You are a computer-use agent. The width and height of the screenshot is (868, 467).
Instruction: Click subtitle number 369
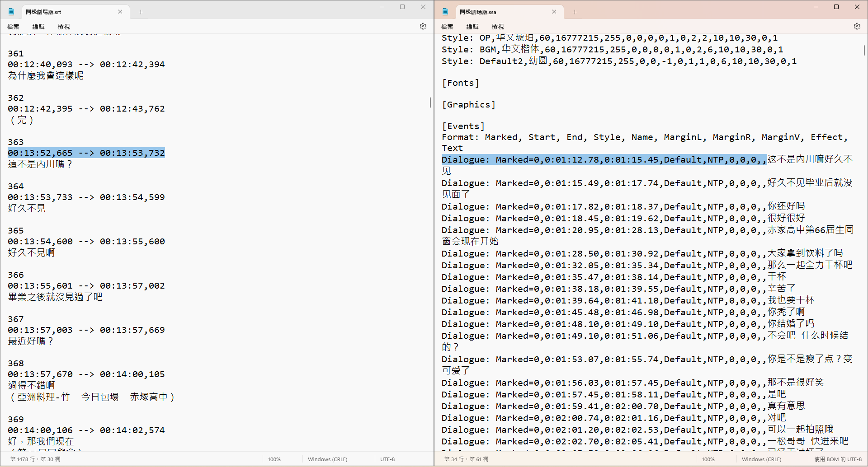tap(15, 419)
